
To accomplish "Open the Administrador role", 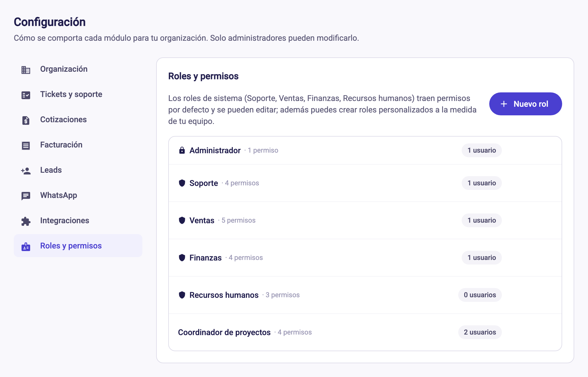I will click(365, 150).
